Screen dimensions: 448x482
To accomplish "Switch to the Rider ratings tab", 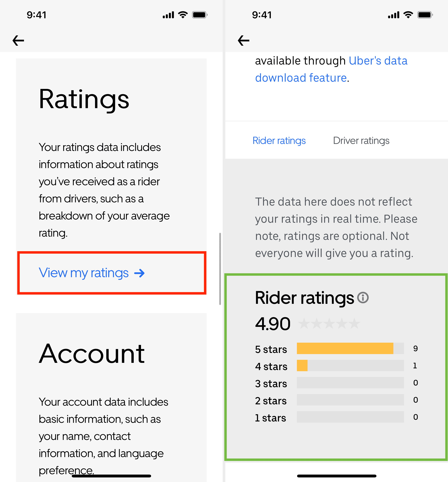I will coord(279,141).
